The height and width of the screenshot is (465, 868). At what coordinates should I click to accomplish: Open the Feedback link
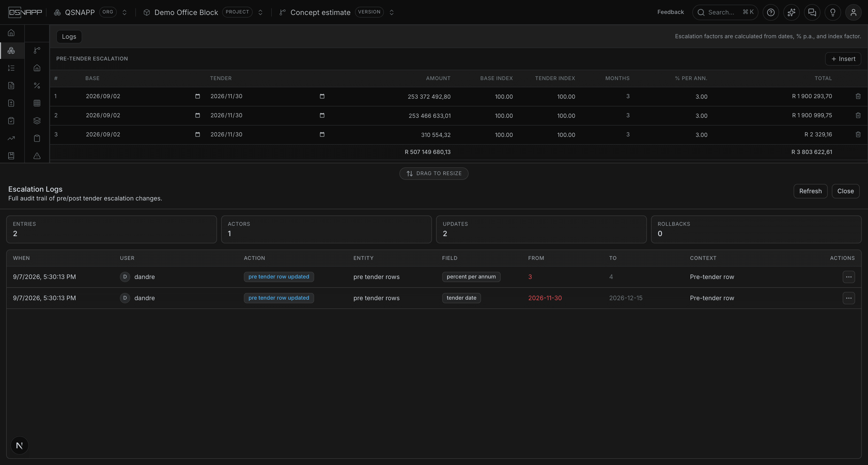[x=671, y=12]
